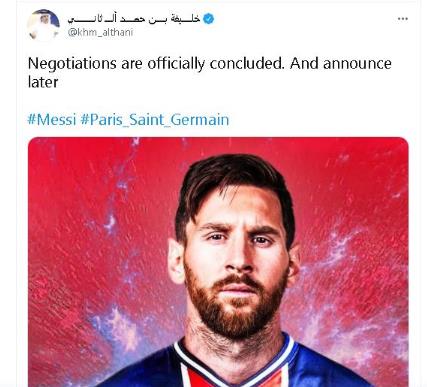Follow the #Messi hashtag link
The width and height of the screenshot is (427, 387).
pyautogui.click(x=52, y=119)
